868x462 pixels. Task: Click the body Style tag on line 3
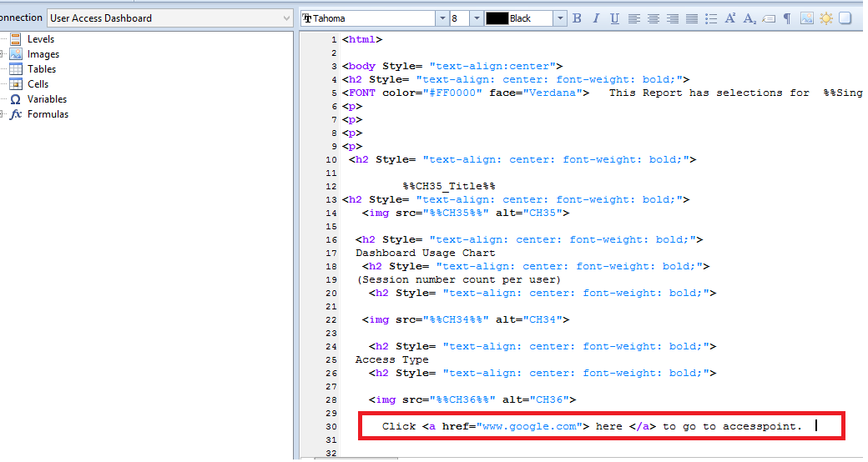pyautogui.click(x=452, y=67)
